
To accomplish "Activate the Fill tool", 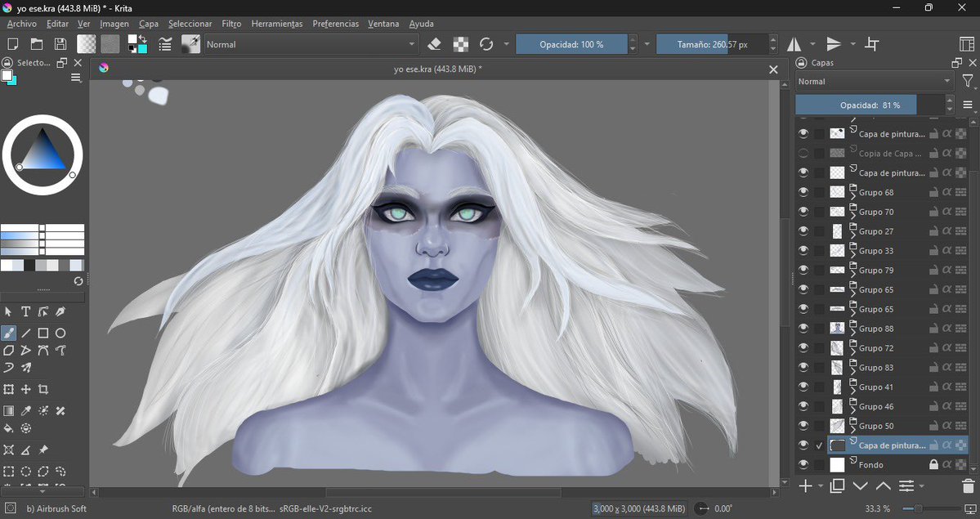I will click(x=9, y=427).
